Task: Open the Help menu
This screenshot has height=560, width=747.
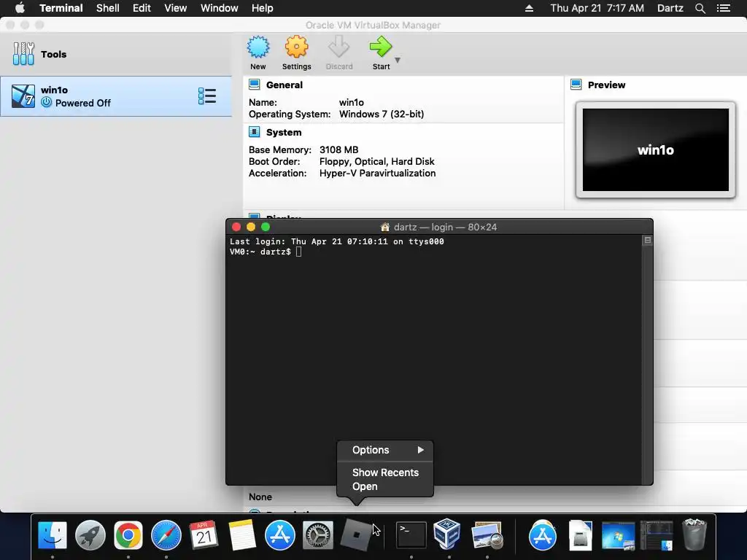Action: click(263, 8)
